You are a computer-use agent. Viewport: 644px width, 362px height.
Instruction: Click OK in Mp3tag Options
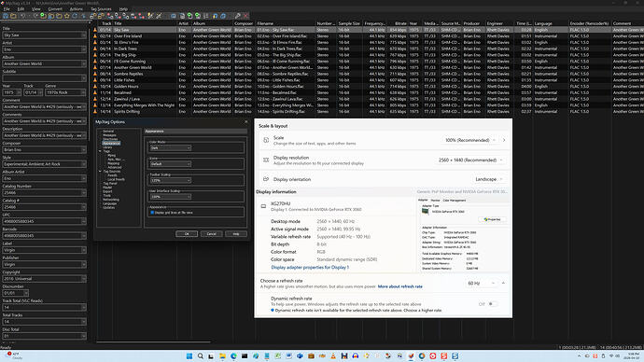(187, 234)
